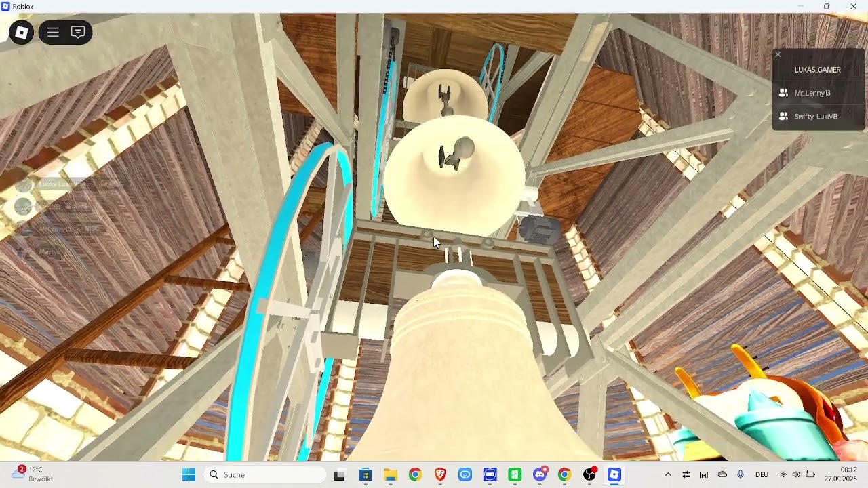The image size is (868, 488).
Task: Open the weather widget showing 12°C Bewölkt
Action: point(33,474)
